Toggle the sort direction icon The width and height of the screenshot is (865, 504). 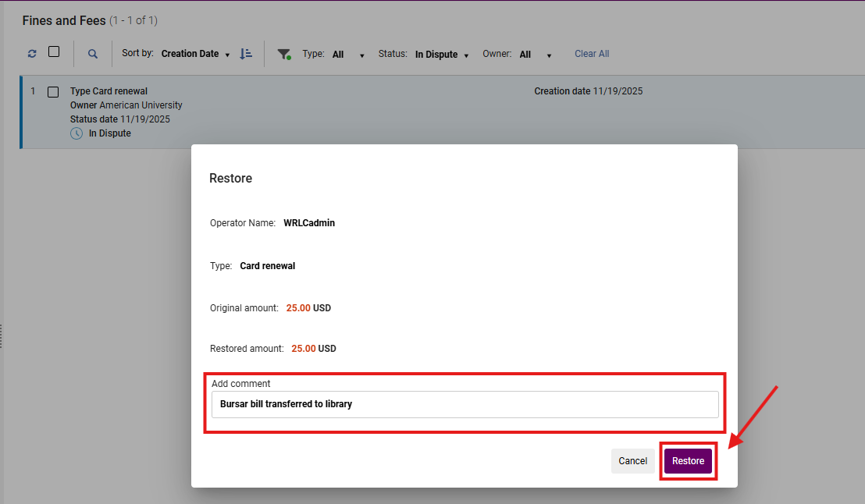click(246, 54)
